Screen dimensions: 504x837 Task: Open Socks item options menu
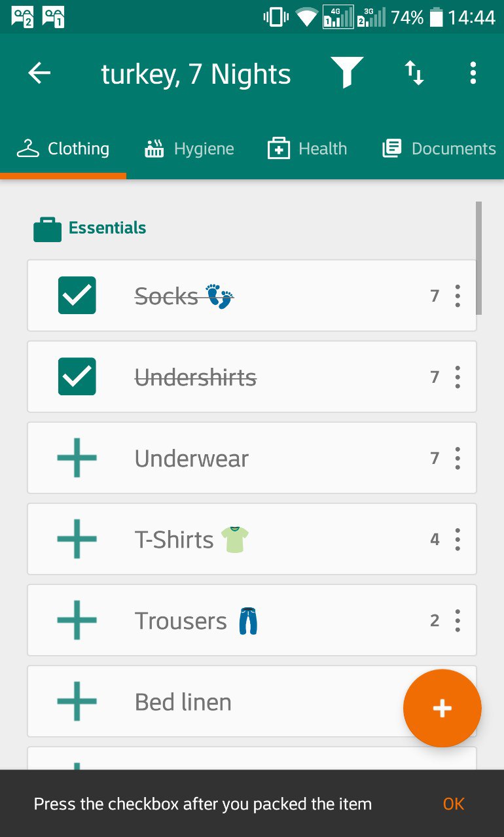(458, 296)
